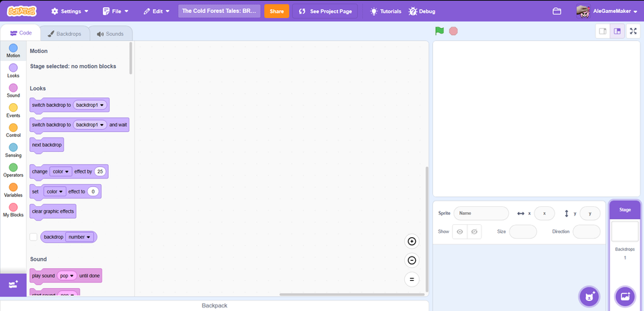Click the green flag to run

[x=439, y=31]
